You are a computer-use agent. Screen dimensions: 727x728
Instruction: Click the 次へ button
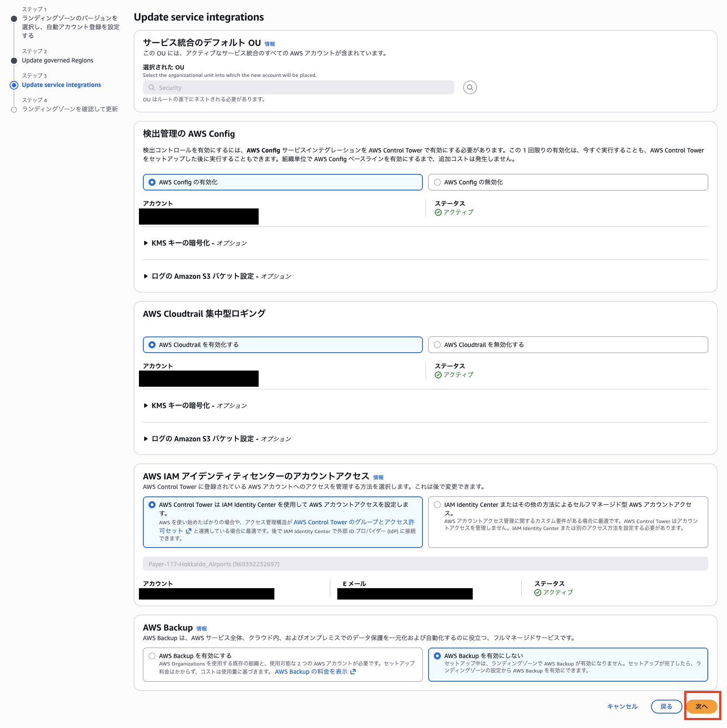pyautogui.click(x=702, y=707)
